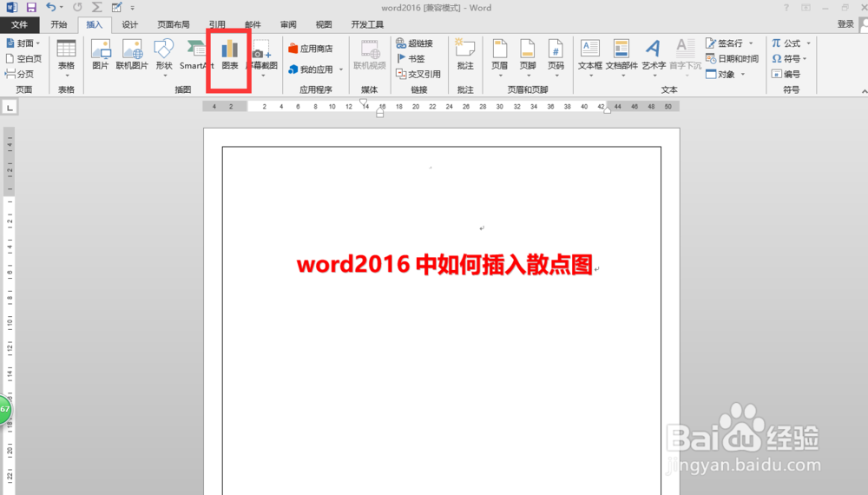Viewport: 868px width, 495px height.
Task: Insert WordArt (艺术字)
Action: click(654, 57)
